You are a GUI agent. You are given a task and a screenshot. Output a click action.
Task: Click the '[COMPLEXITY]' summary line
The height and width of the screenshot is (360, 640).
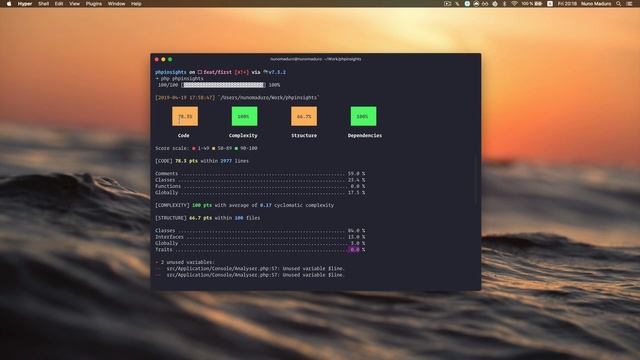coord(244,205)
